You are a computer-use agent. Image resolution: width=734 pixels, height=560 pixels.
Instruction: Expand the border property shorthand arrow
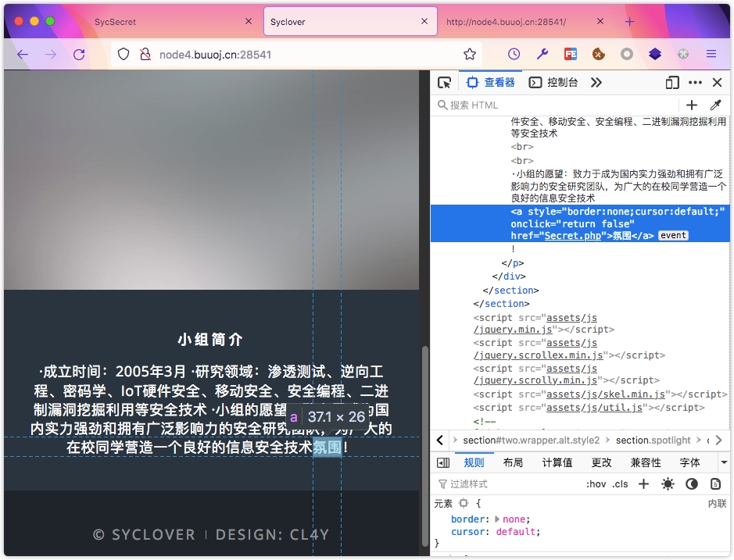coord(497,519)
